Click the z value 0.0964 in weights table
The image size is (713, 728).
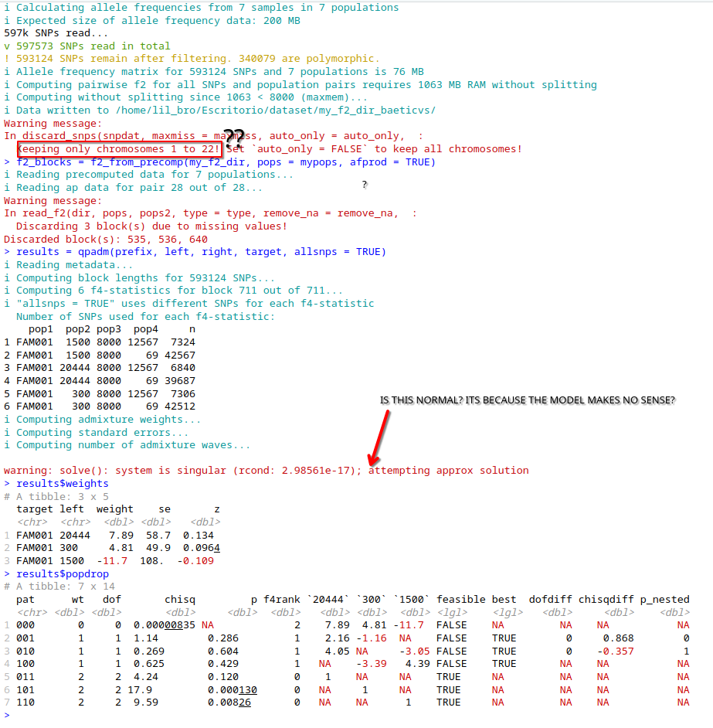[x=202, y=548]
